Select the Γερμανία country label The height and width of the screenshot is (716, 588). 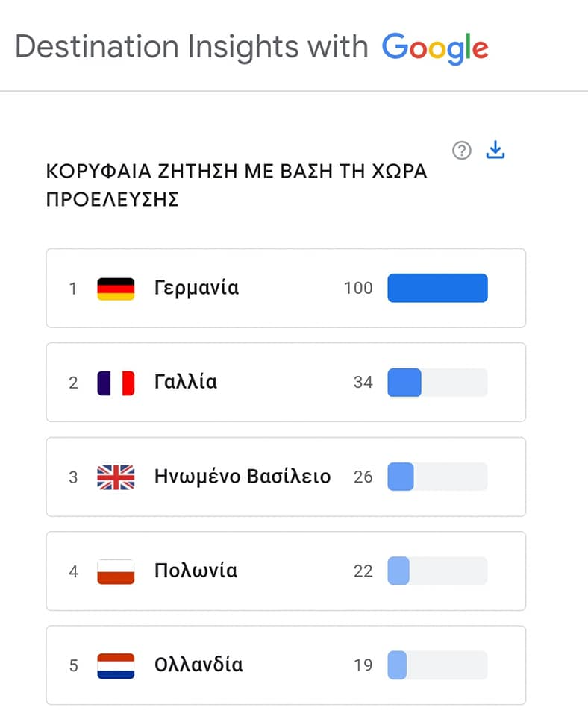196,288
